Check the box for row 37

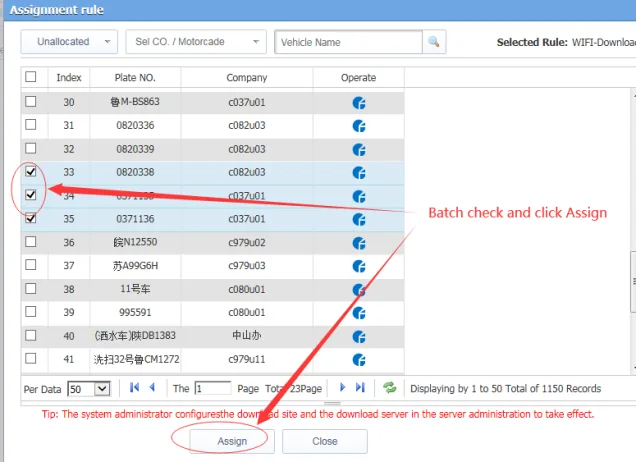tap(31, 264)
